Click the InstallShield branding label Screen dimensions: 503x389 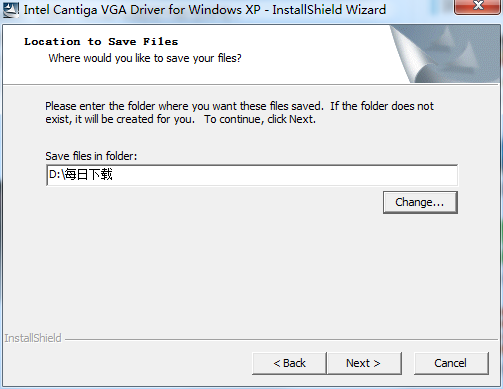click(x=33, y=338)
